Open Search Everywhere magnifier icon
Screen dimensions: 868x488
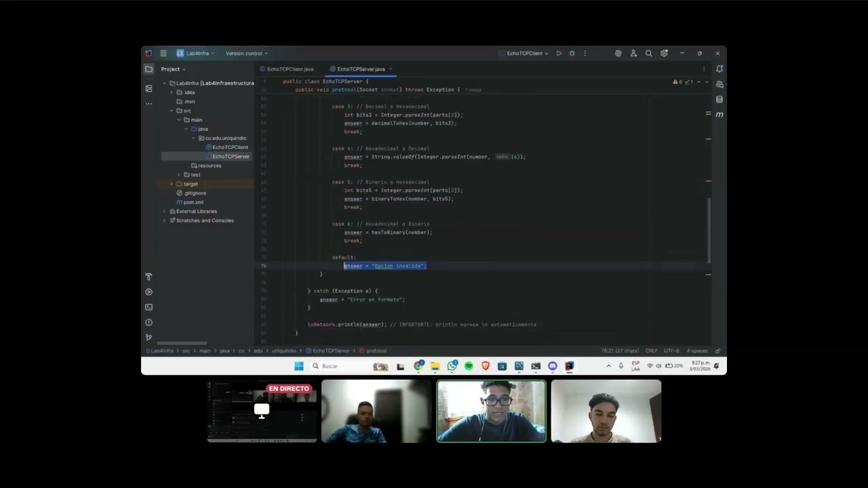pyautogui.click(x=648, y=54)
